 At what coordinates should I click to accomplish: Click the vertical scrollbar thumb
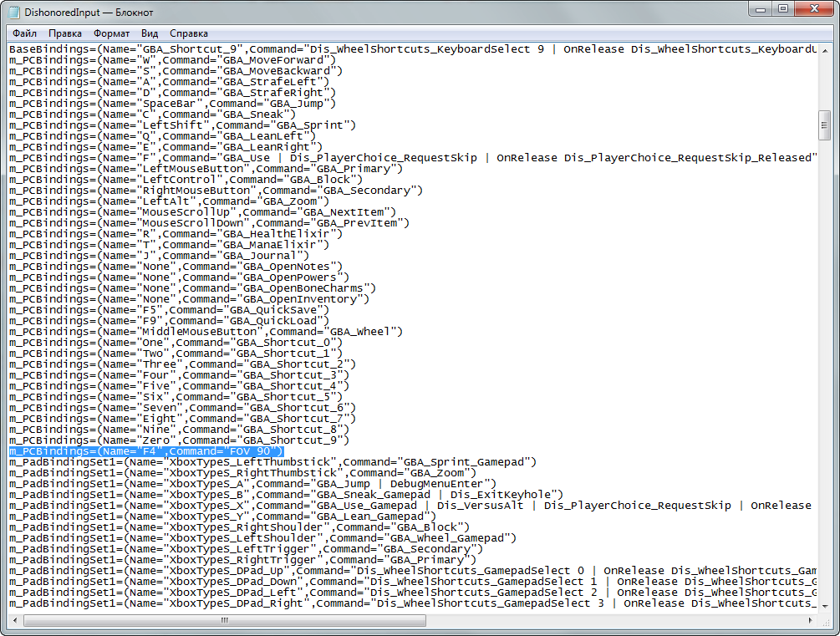(824, 125)
